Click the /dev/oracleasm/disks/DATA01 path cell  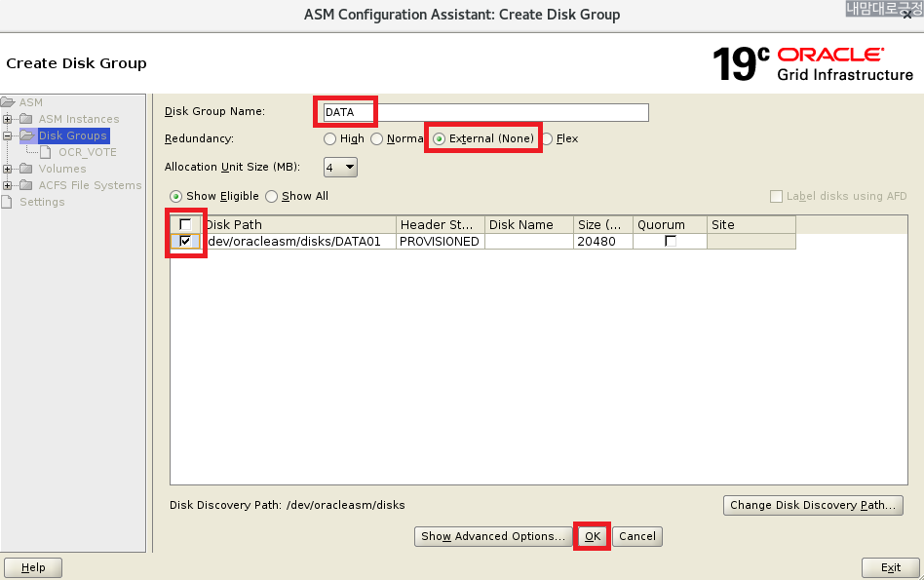pos(299,241)
